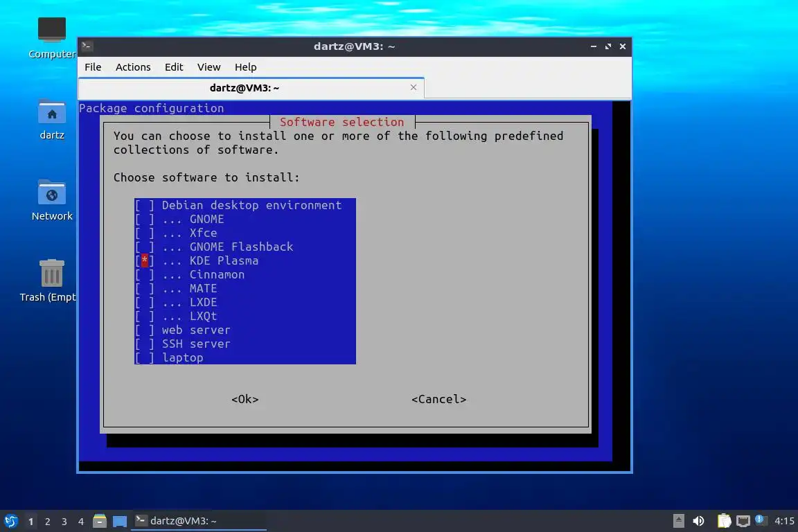Open the Actions menu

133,67
